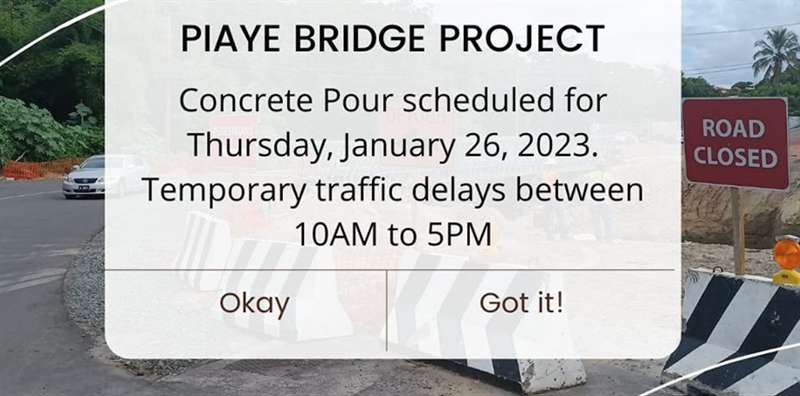Select 'Concrete Pour scheduled for' text line
Screen dimensions: 800x396
tap(393, 101)
